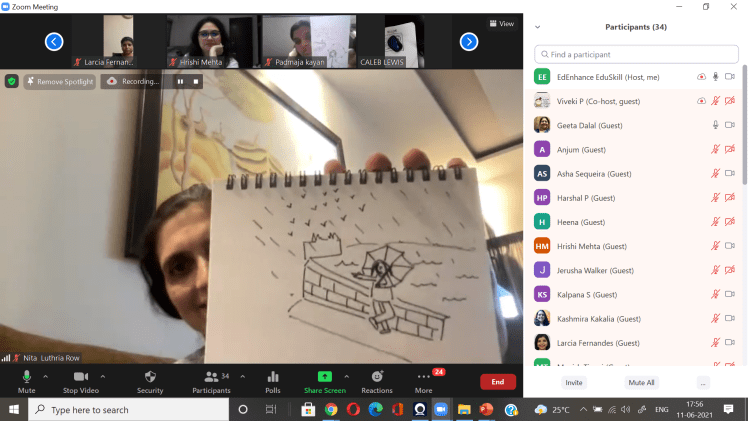Collapse the Participants panel chevron
The height and width of the screenshot is (421, 748).
(538, 28)
